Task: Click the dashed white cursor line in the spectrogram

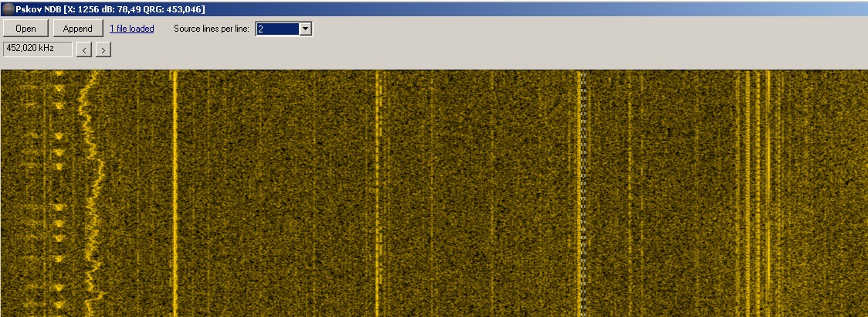Action: [x=583, y=193]
